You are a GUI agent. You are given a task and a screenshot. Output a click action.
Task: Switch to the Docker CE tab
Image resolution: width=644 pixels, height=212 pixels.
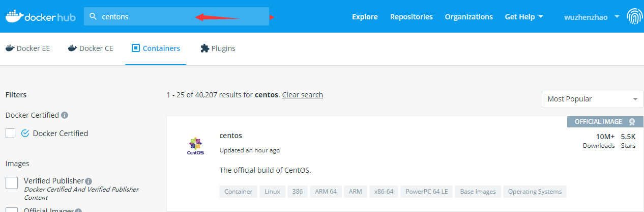[x=91, y=48]
